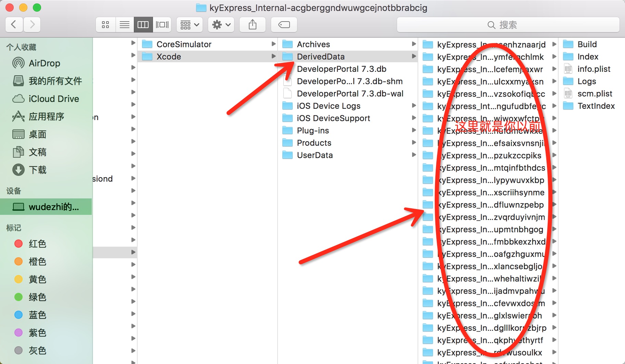Viewport: 625px width, 364px height.
Task: Open 我的所有文件 in the sidebar
Action: pyautogui.click(x=46, y=81)
